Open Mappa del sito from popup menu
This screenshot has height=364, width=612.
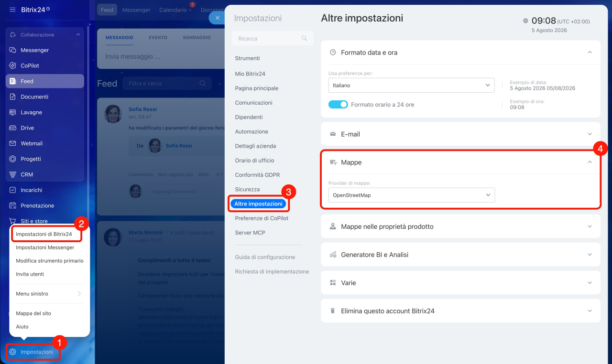pos(33,313)
